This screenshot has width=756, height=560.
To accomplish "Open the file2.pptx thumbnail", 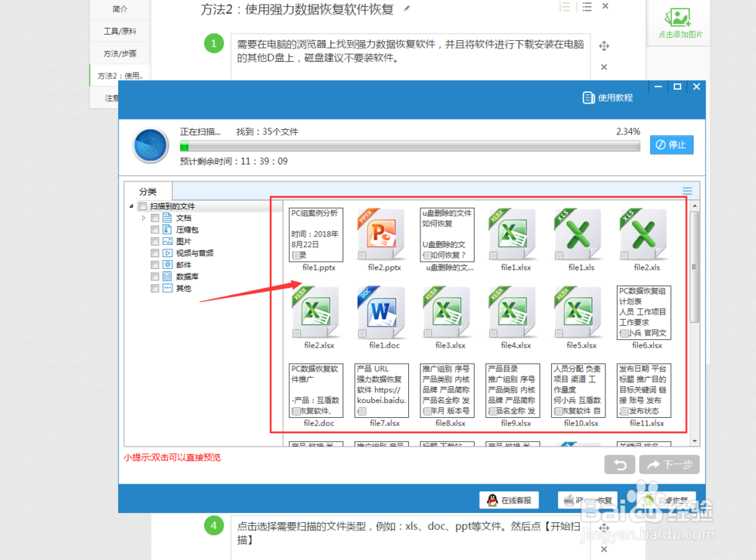I will 381,236.
